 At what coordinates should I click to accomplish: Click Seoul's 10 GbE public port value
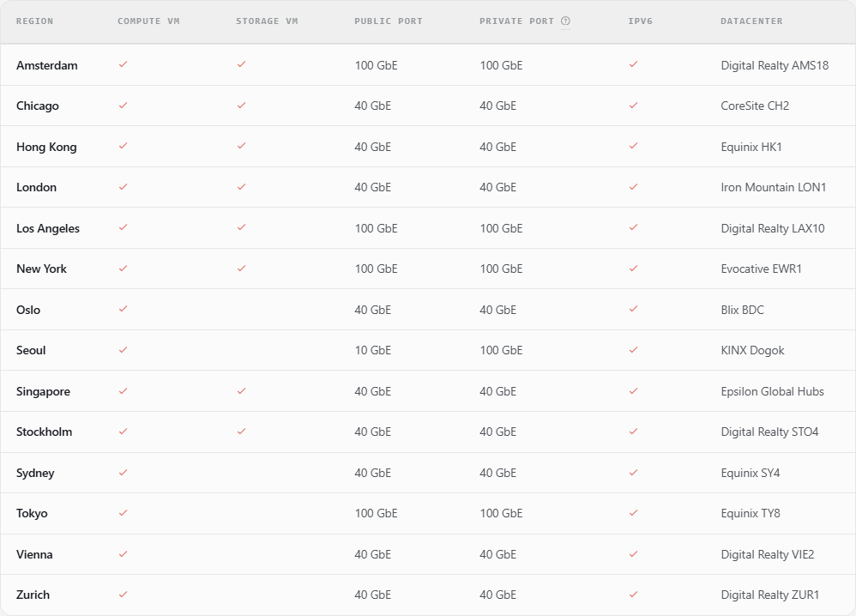pyautogui.click(x=373, y=351)
